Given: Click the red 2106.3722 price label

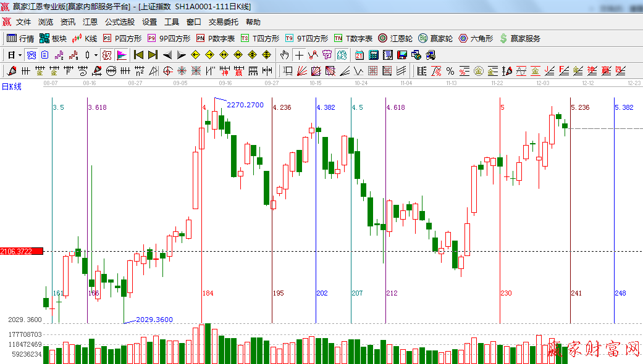Looking at the screenshot, I should [22, 251].
